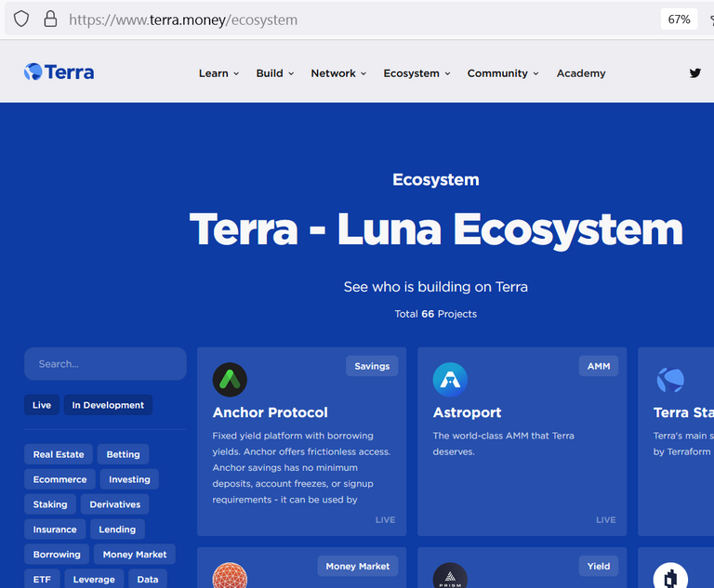
Task: Toggle the Live status filter
Action: (x=42, y=405)
